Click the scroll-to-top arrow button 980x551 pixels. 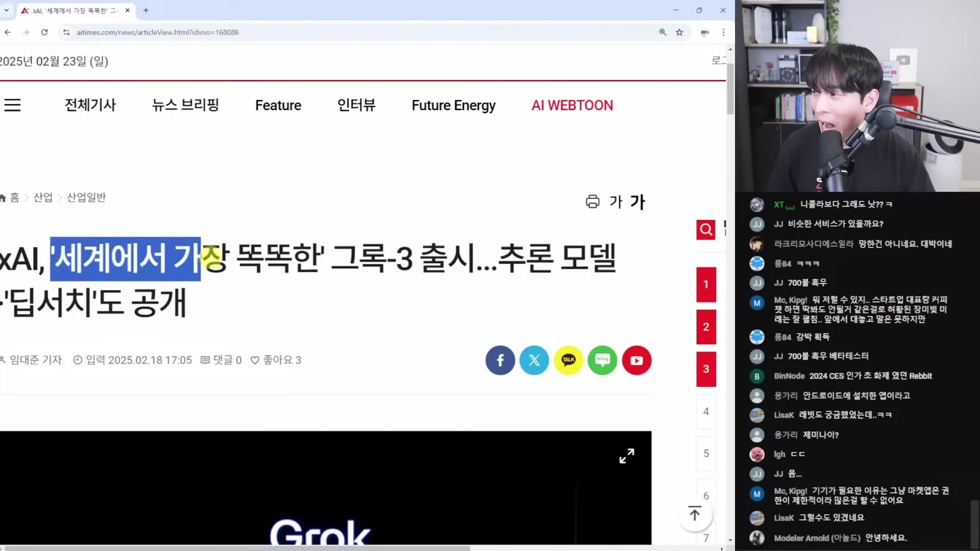click(x=695, y=514)
